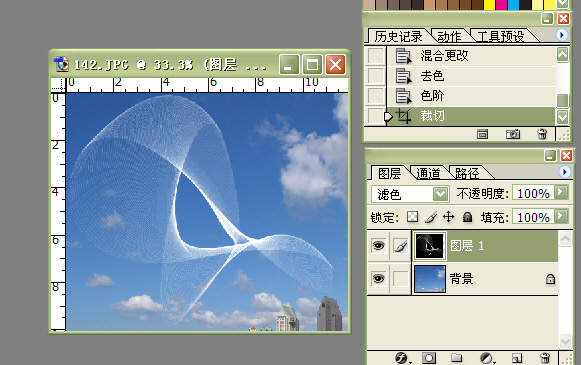The height and width of the screenshot is (365, 581).
Task: Hide 图层 1 with its eye icon
Action: pyautogui.click(x=378, y=246)
